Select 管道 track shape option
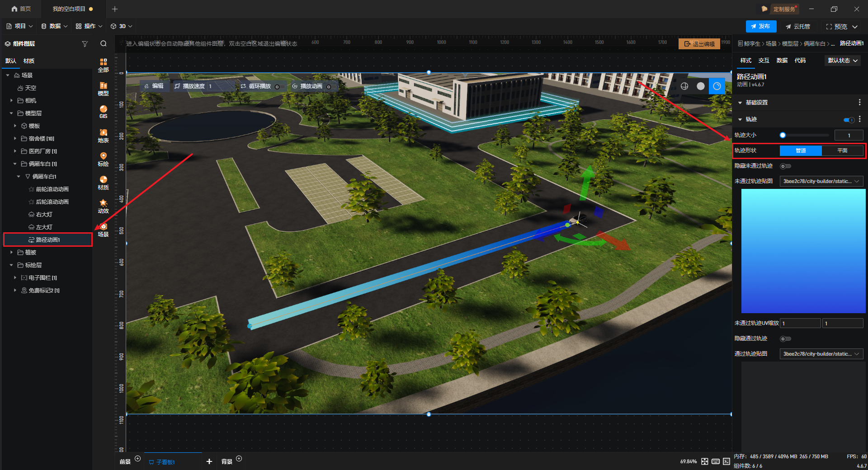This screenshot has height=470, width=868. click(x=801, y=150)
